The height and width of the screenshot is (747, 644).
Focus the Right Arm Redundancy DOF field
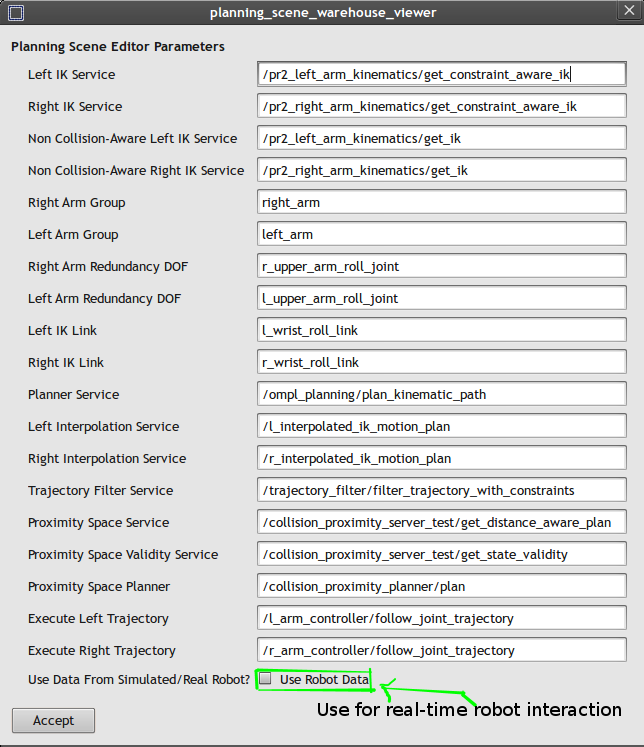click(441, 267)
